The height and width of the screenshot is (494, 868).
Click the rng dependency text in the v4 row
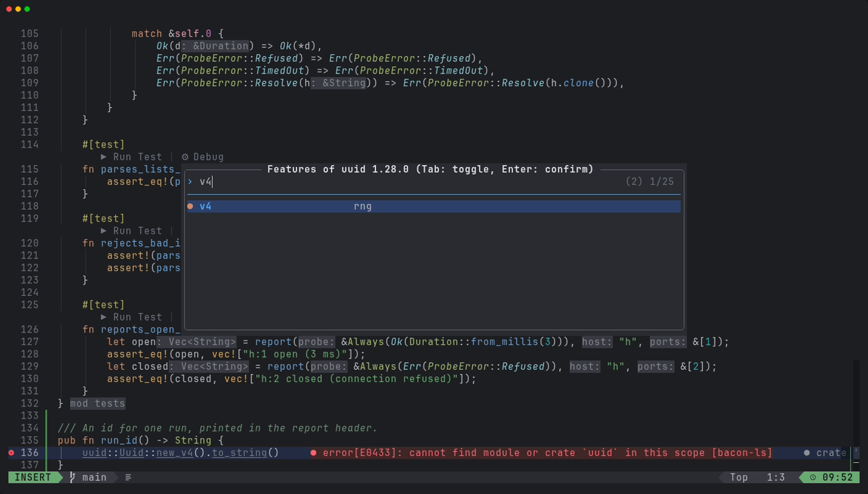363,206
